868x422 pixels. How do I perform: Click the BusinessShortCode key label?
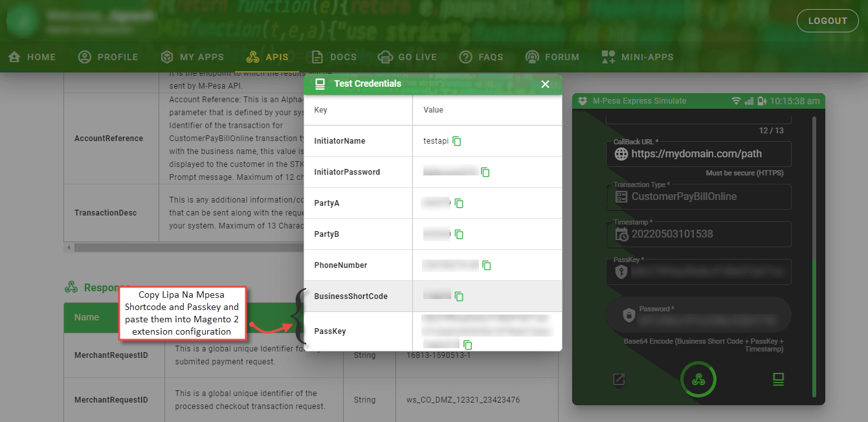point(351,296)
